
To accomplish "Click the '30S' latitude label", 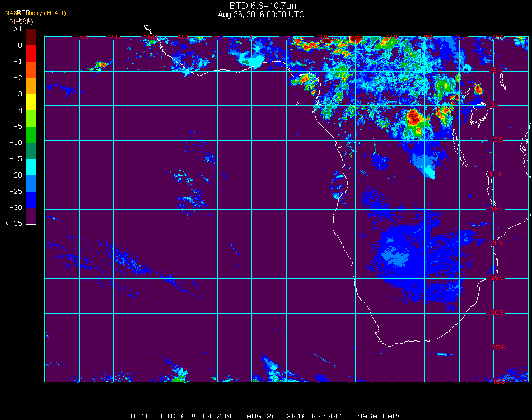I will pos(497,312).
